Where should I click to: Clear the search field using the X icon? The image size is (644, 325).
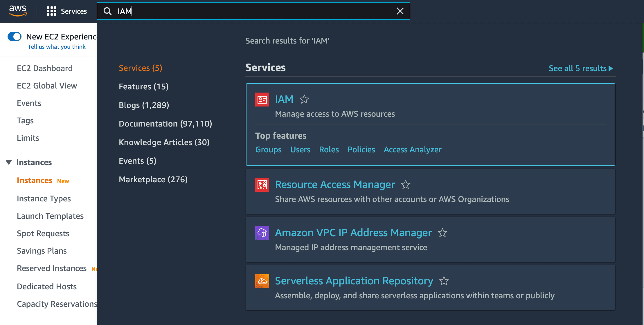[400, 11]
